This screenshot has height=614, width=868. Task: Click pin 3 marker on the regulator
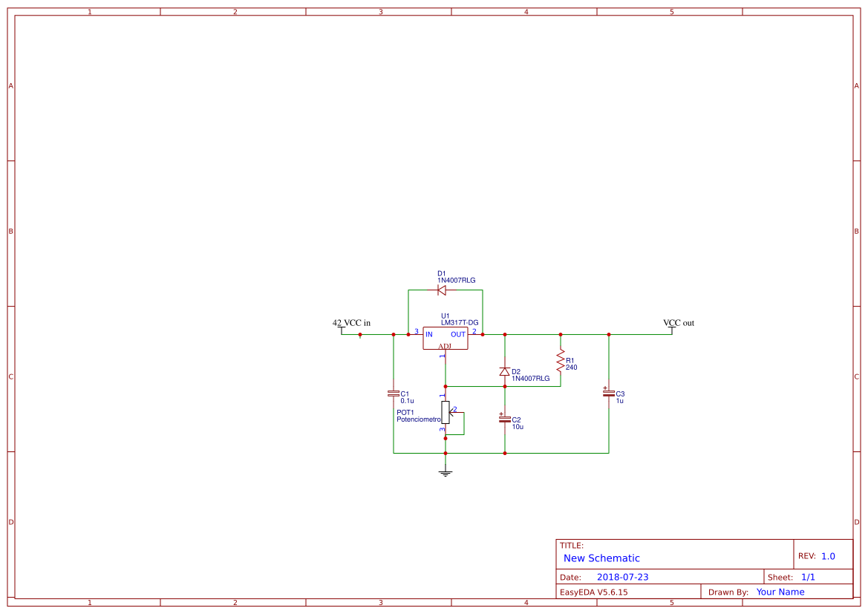[416, 330]
